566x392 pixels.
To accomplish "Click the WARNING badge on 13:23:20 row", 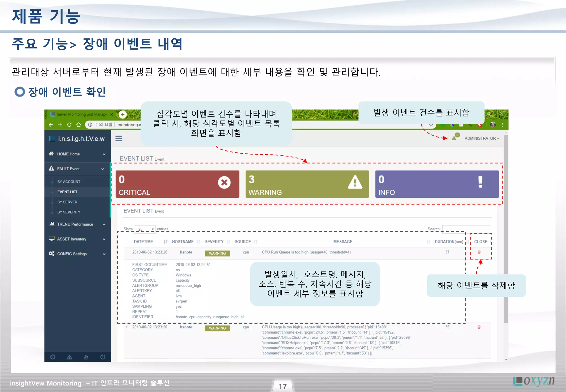I will pos(217,328).
